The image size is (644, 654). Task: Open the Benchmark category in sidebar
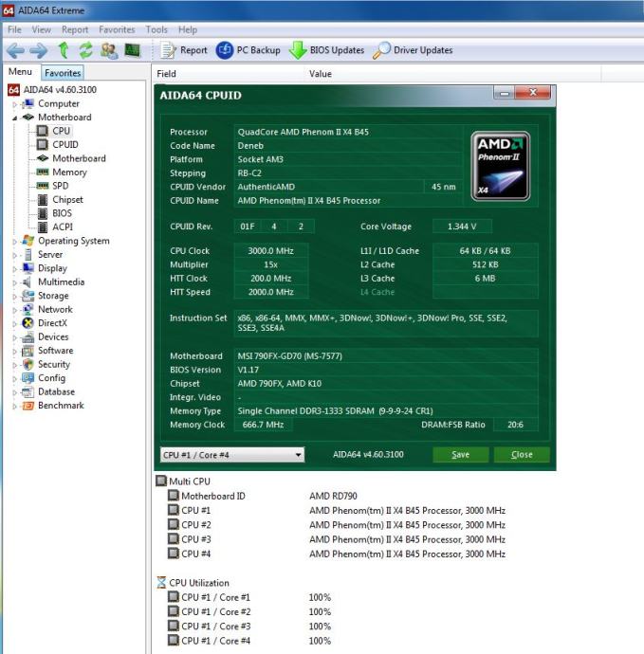point(61,406)
